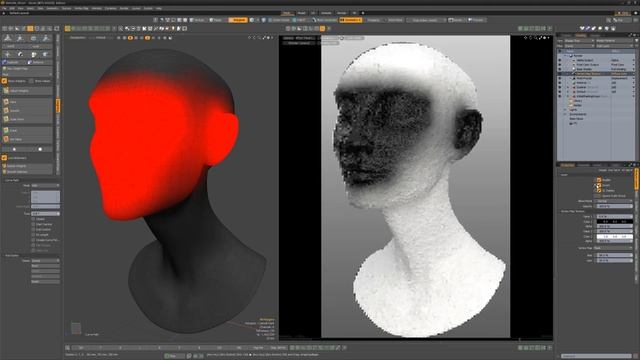Select the Scale transform tool icon
The width and height of the screenshot is (640, 360).
pos(33,54)
